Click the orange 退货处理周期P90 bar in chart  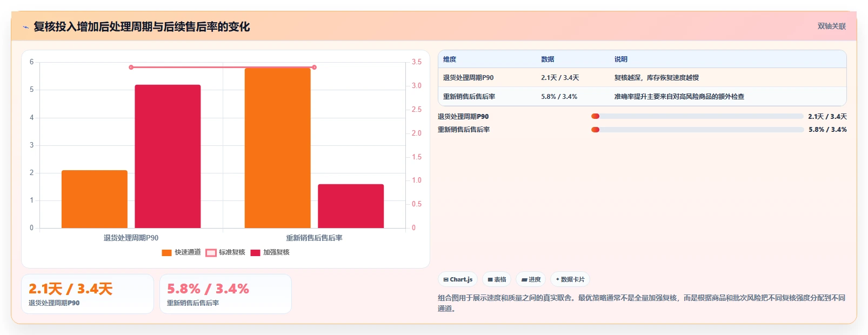(x=95, y=199)
